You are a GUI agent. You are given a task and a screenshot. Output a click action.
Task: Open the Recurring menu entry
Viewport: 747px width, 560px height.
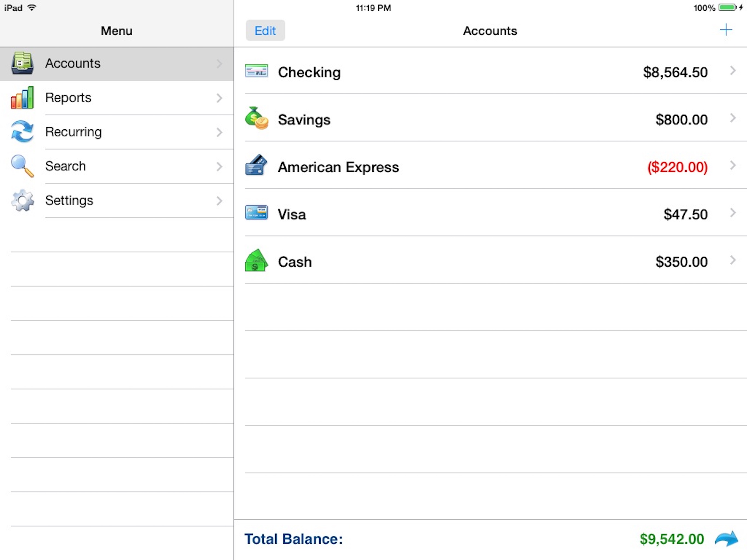click(x=73, y=132)
